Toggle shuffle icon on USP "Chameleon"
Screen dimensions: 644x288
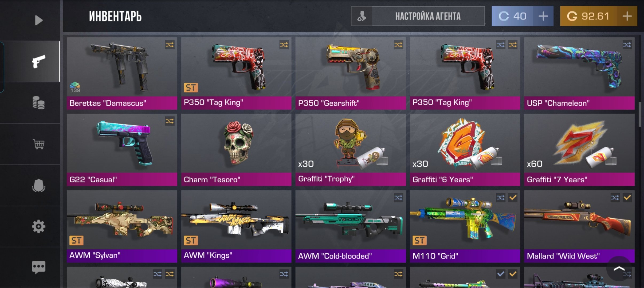[x=627, y=45]
